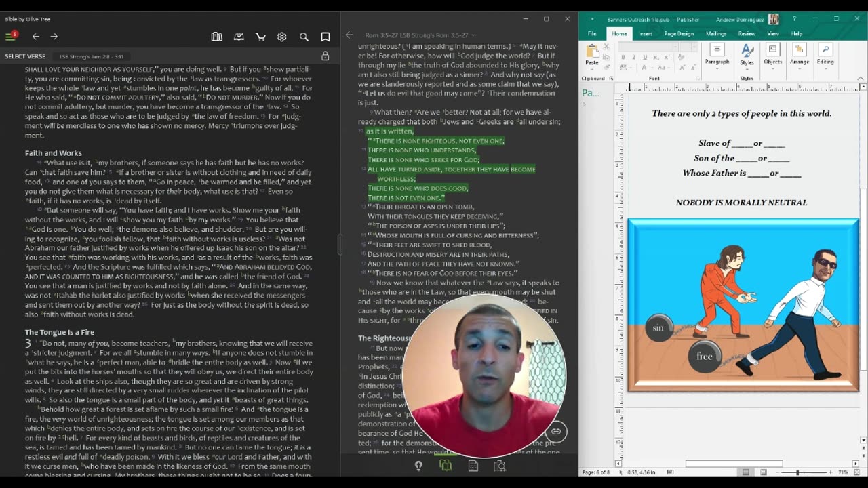868x488 pixels.
Task: Open the Library books icon in Olive Tree
Action: [x=217, y=37]
